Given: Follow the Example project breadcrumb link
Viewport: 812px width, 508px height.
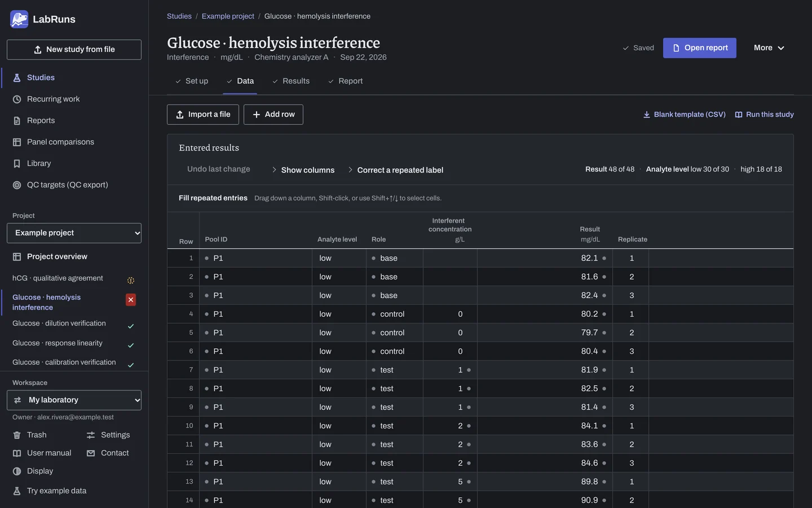Looking at the screenshot, I should [228, 16].
